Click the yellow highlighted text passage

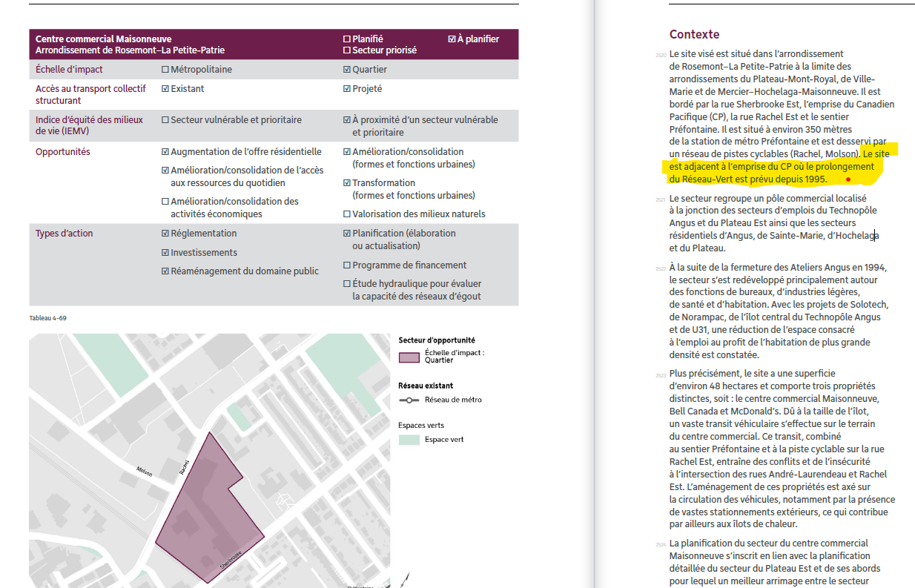771,167
